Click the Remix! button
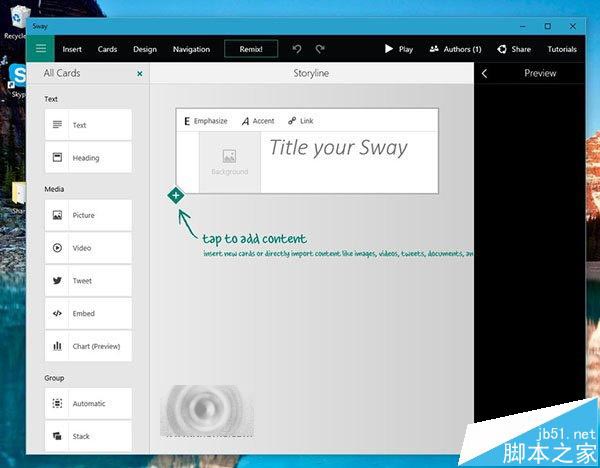 pyautogui.click(x=251, y=49)
